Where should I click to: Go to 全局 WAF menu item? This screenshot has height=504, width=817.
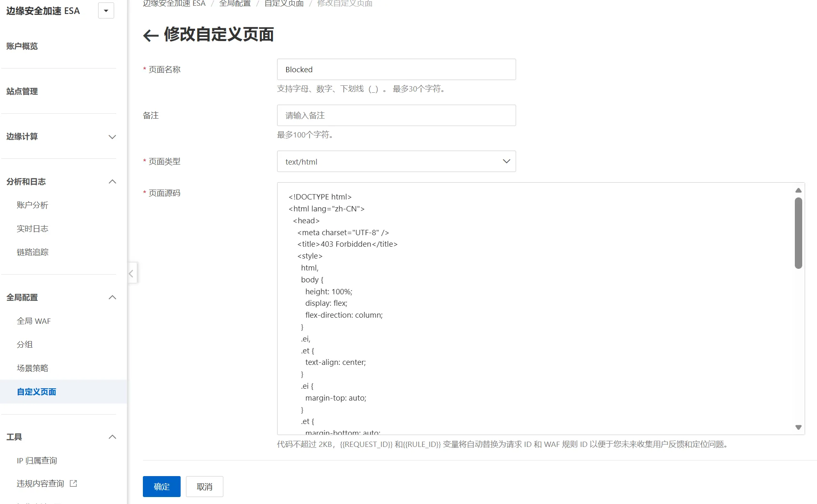pyautogui.click(x=34, y=321)
